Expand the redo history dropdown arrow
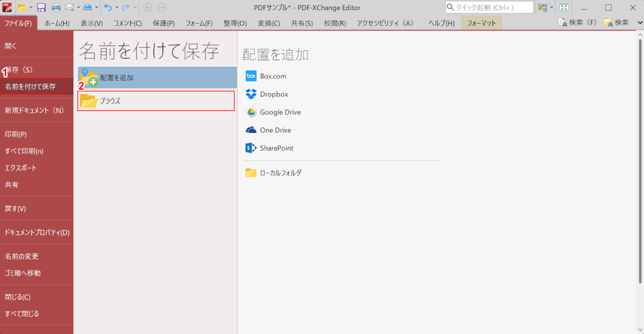This screenshot has height=334, width=644. click(x=135, y=8)
